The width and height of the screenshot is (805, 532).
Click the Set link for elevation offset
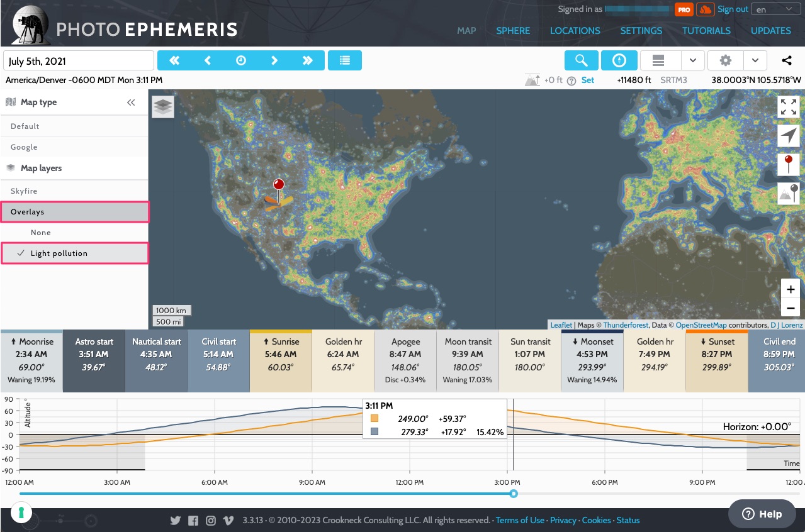588,80
